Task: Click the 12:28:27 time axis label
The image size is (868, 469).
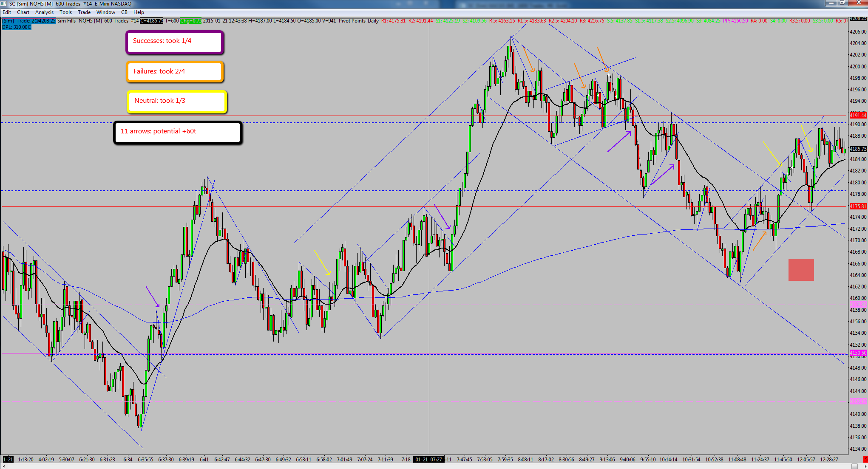Action: tap(829, 459)
